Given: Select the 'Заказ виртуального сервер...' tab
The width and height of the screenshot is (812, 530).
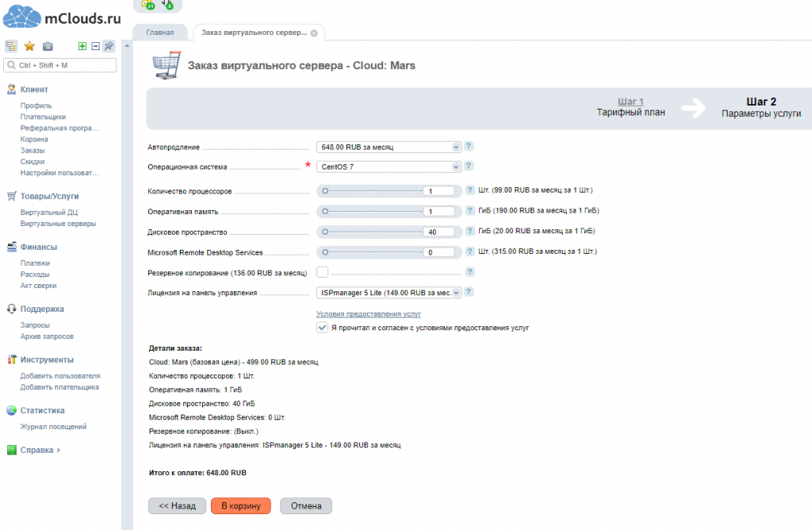Looking at the screenshot, I should tap(255, 32).
